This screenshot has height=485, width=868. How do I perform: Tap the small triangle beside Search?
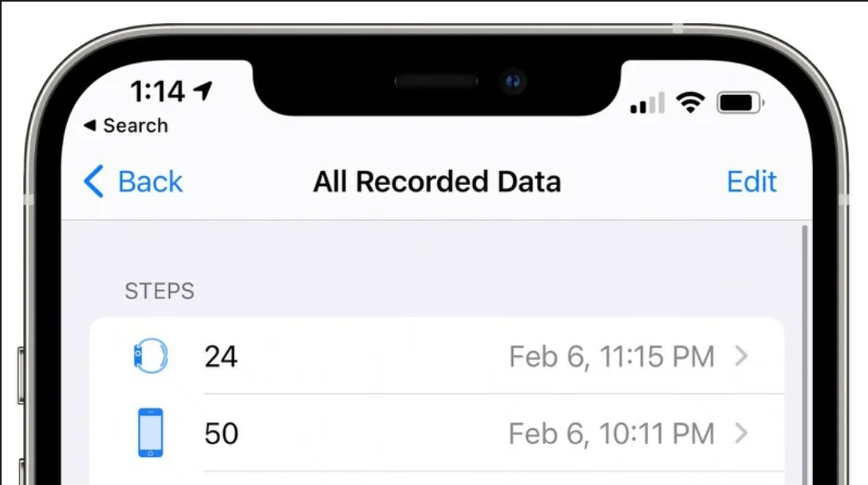tap(89, 126)
